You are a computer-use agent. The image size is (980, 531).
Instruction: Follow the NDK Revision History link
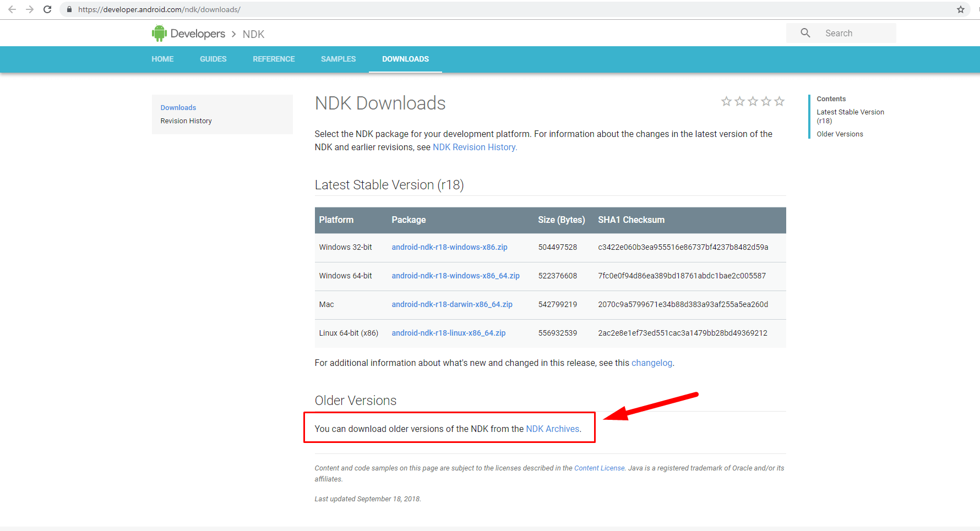point(475,147)
